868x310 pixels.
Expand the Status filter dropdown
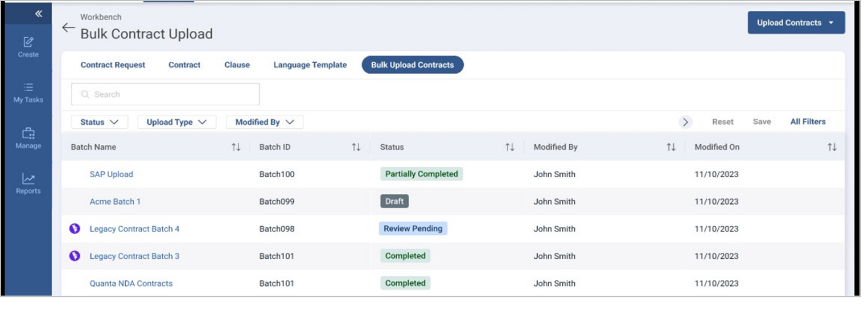point(100,122)
